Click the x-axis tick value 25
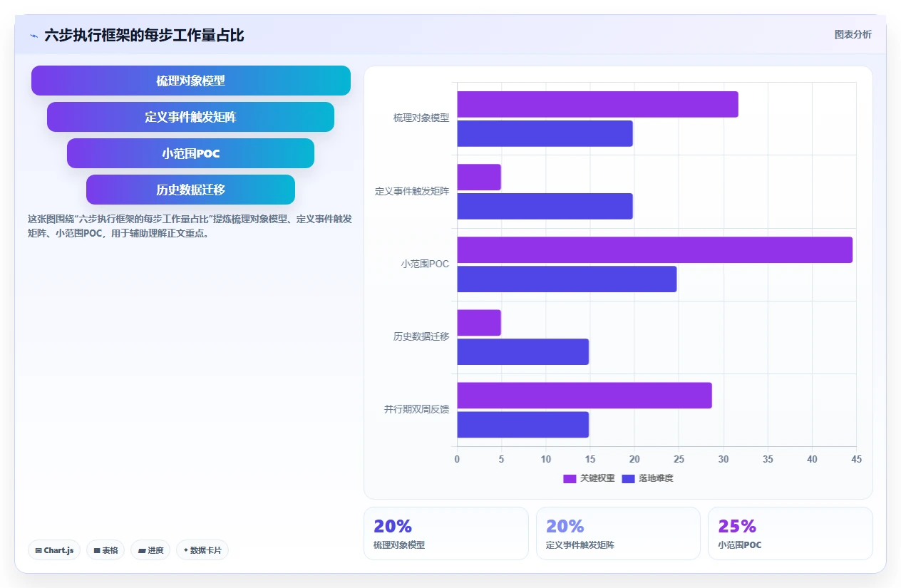Viewport: 901px width, 588px height. [x=679, y=460]
